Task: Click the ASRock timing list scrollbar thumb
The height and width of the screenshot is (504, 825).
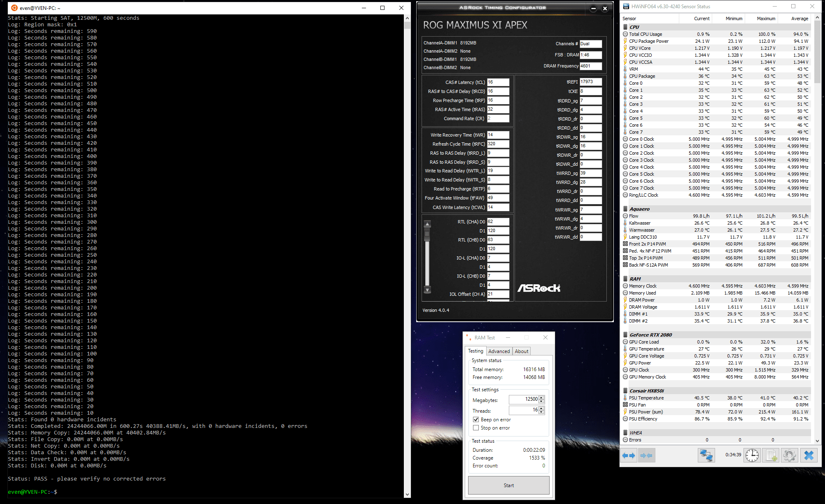Action: pos(427,235)
